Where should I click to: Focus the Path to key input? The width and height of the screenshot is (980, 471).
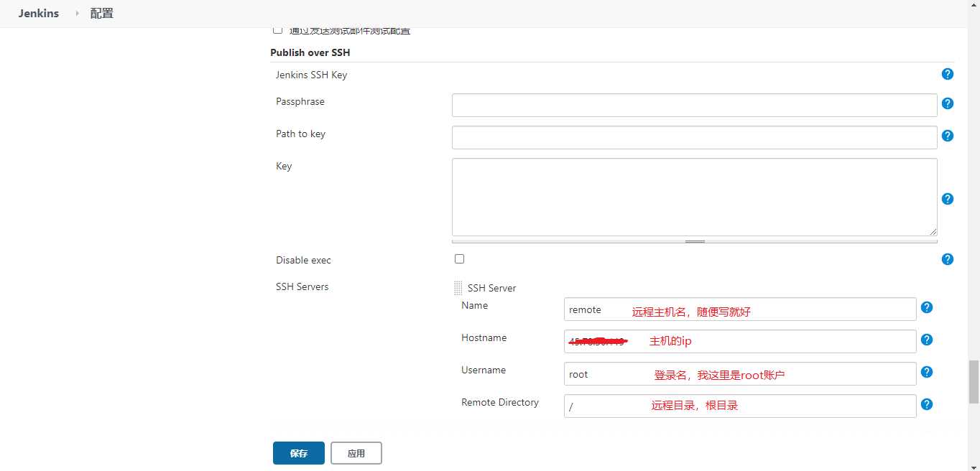tap(694, 137)
